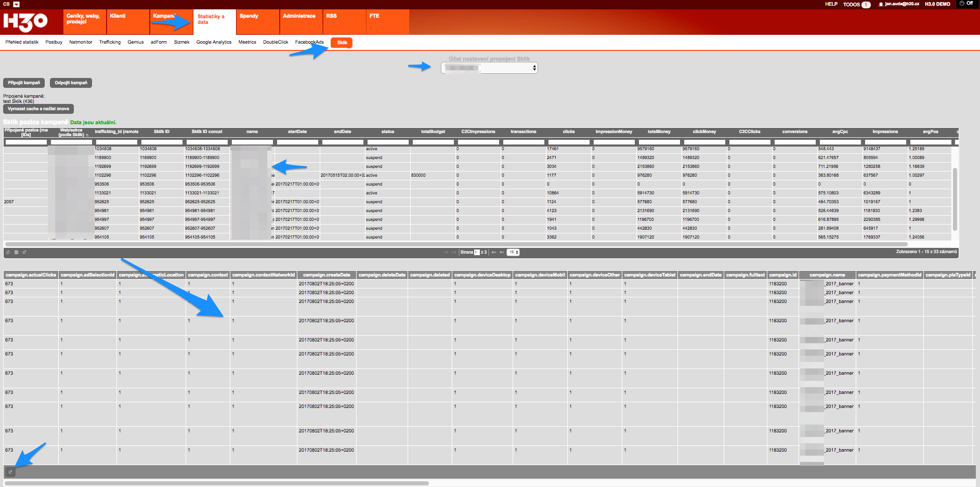Jump to last page in the grid pager
980x487 pixels.
(x=502, y=252)
